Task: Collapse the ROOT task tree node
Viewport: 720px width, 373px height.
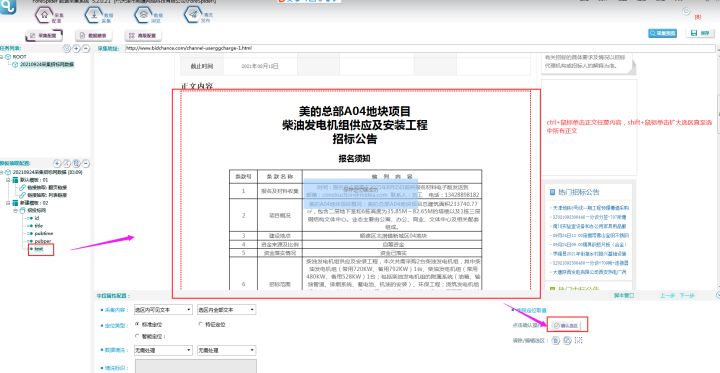Action: point(2,57)
